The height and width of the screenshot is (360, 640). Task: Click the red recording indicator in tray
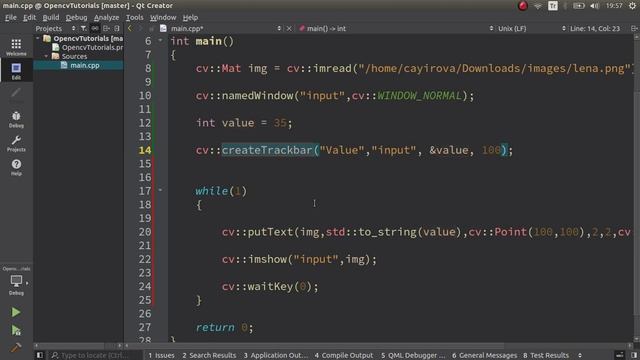tap(522, 6)
